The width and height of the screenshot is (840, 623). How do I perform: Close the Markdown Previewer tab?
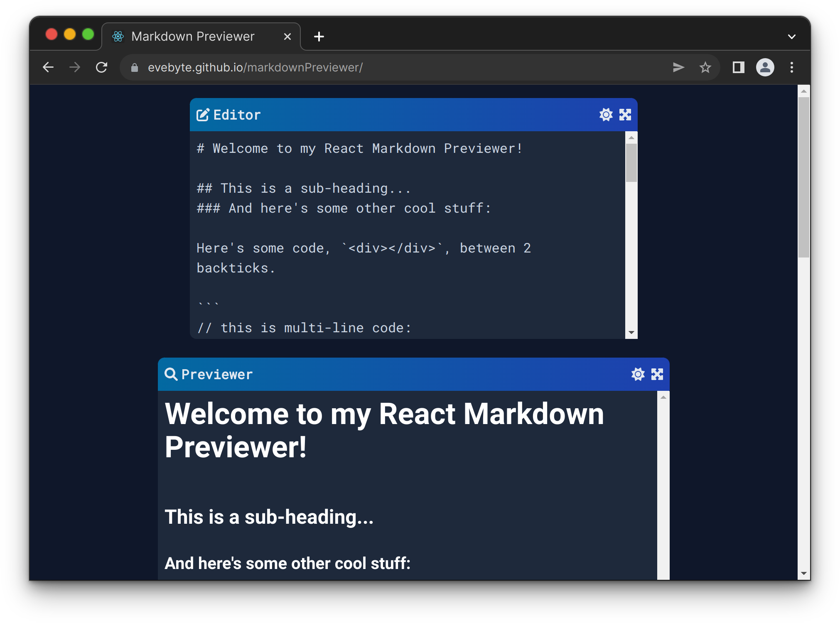[287, 37]
